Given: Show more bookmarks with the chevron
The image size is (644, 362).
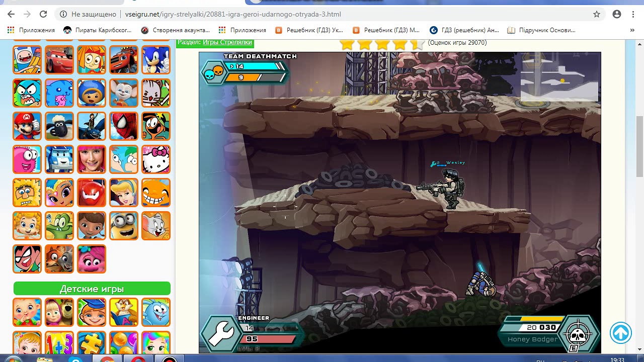Looking at the screenshot, I should tap(632, 30).
